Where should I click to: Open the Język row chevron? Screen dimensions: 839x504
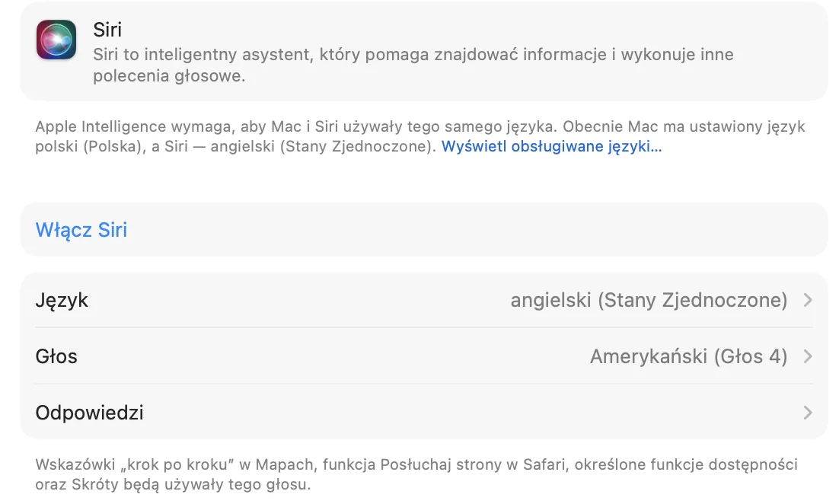point(808,300)
